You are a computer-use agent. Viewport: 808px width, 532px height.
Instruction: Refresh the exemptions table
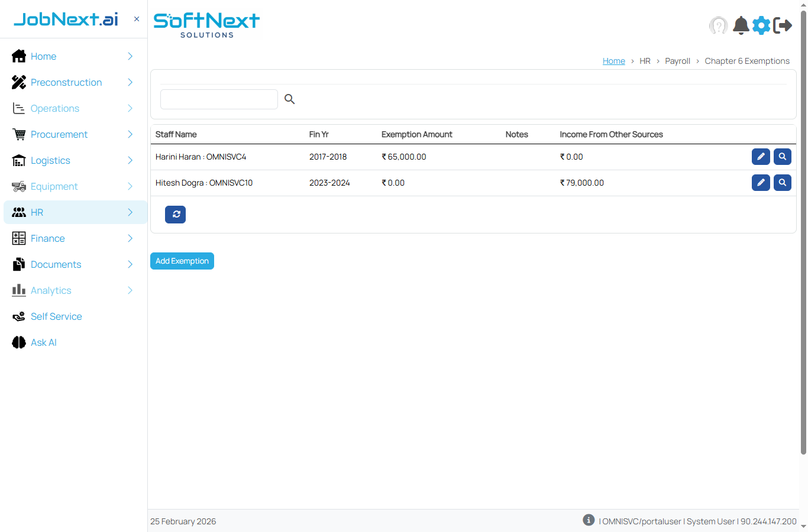point(176,215)
